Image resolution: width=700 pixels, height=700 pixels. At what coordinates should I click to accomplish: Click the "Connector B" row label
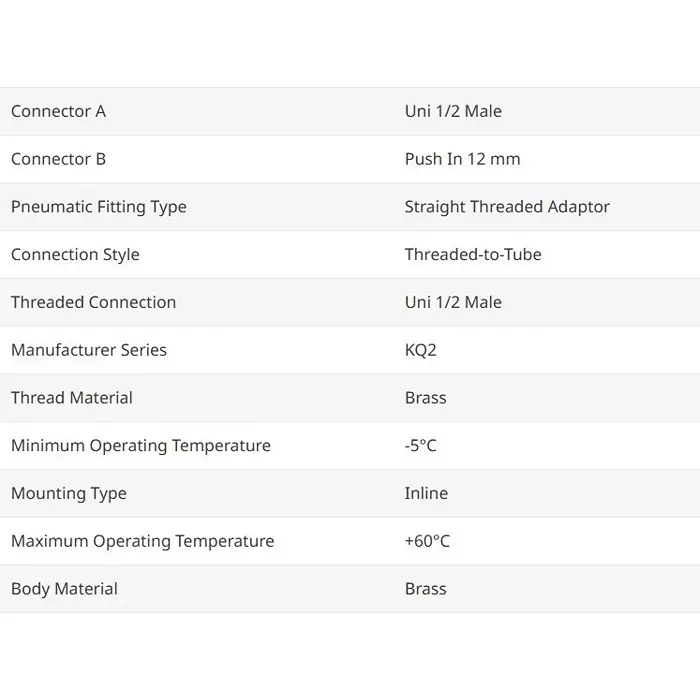(x=58, y=159)
